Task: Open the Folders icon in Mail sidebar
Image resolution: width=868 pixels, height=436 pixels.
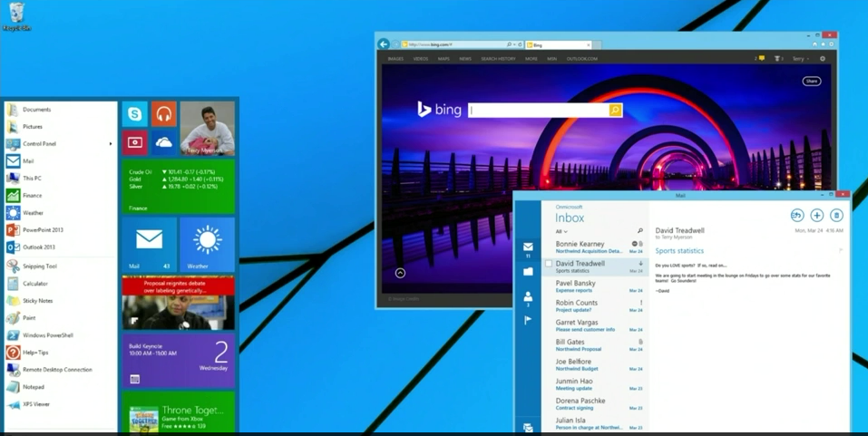Action: pos(528,272)
